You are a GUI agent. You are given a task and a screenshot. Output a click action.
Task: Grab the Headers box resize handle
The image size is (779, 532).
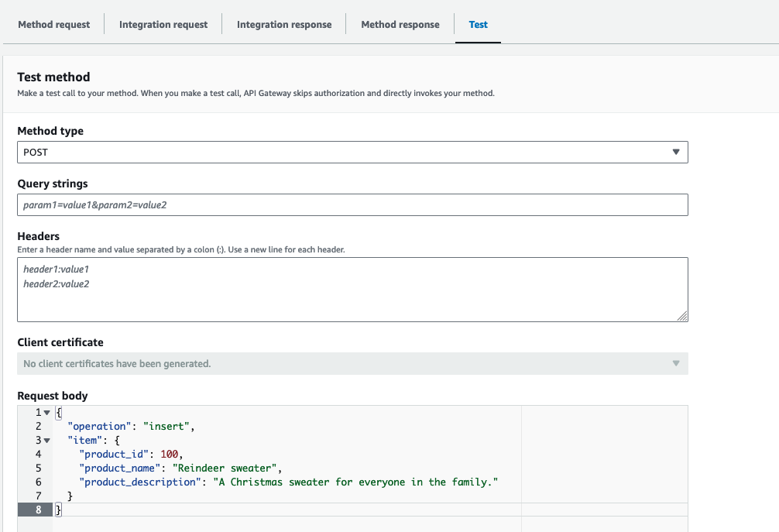(x=682, y=316)
